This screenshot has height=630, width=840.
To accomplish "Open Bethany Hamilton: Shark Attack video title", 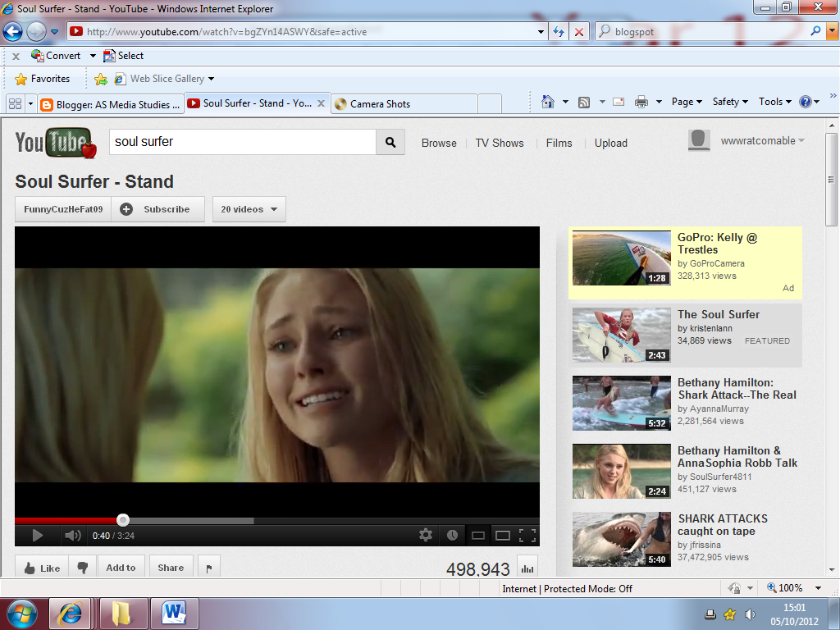I will (x=737, y=389).
